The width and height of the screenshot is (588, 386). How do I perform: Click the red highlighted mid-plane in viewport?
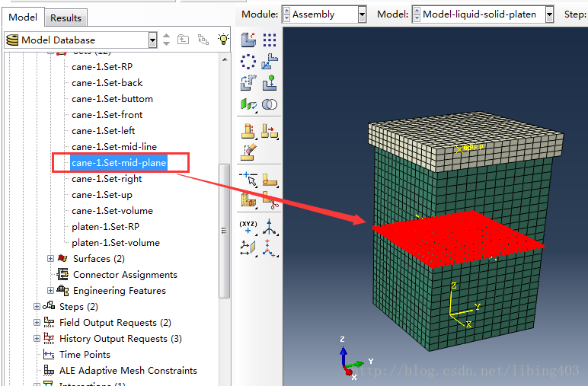click(x=458, y=238)
